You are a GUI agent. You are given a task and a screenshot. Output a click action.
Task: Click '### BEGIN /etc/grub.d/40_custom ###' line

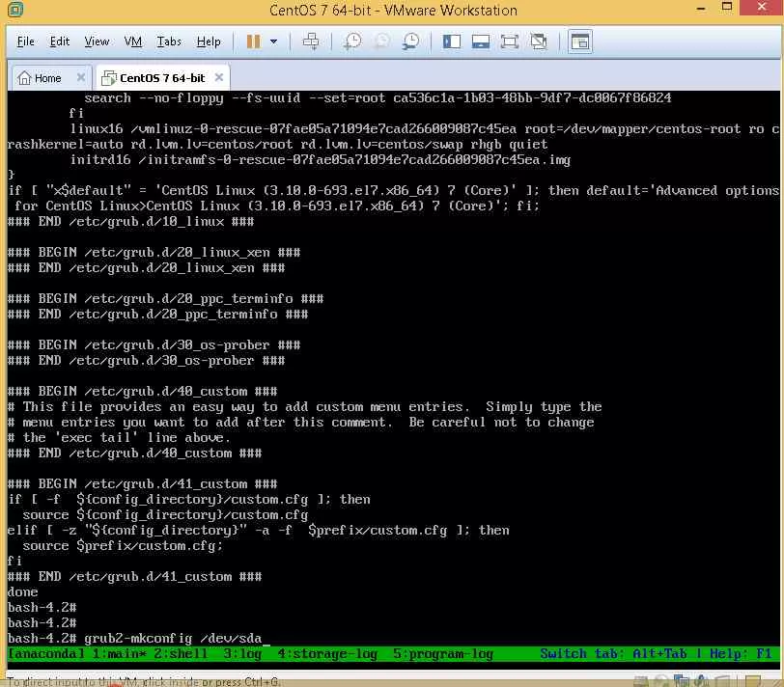click(x=142, y=391)
